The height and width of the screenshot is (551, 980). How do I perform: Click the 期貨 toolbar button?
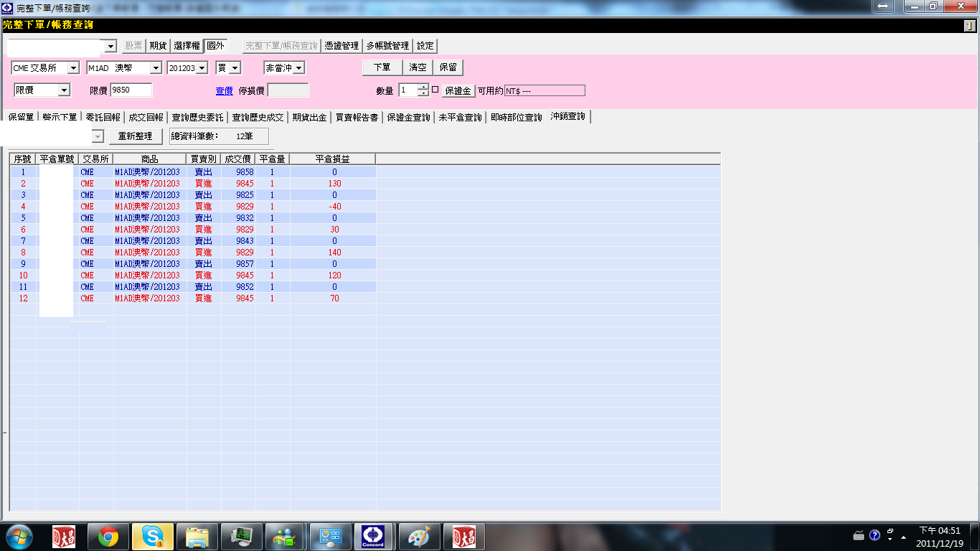pyautogui.click(x=158, y=45)
